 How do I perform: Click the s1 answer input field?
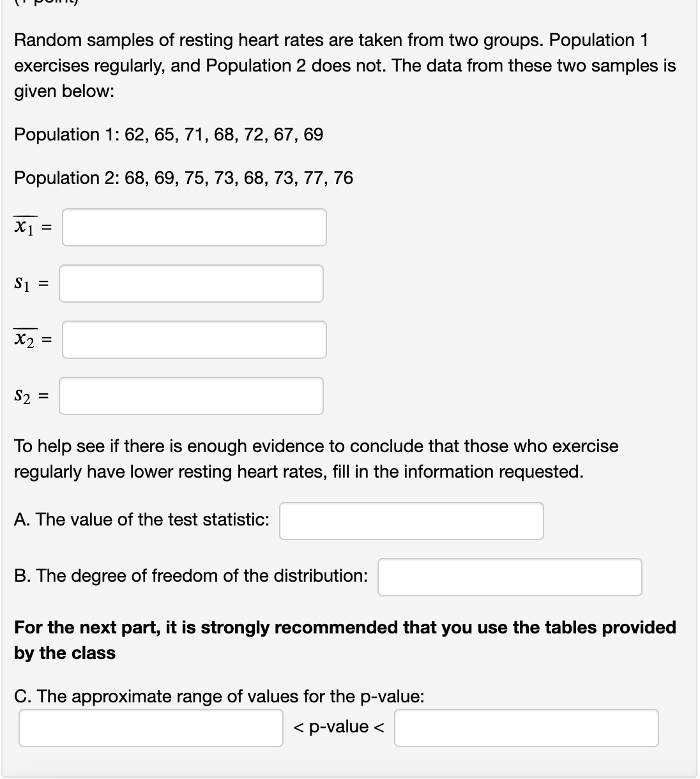pos(192,284)
